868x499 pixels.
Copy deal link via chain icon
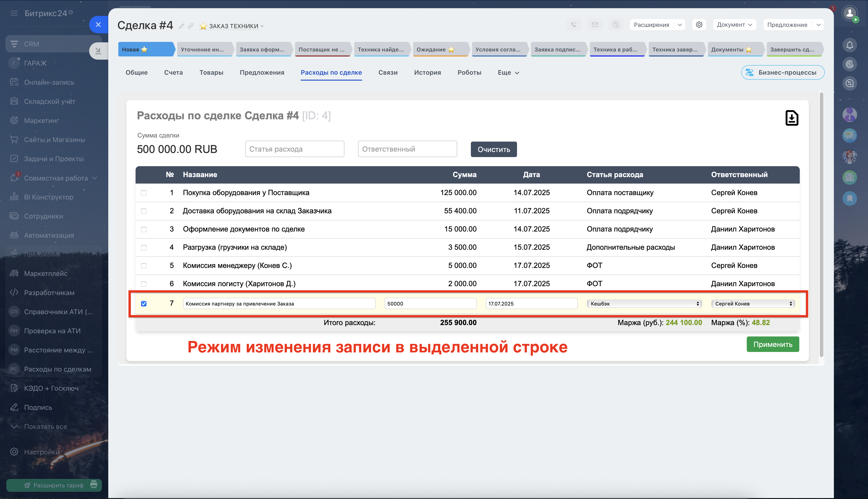191,26
